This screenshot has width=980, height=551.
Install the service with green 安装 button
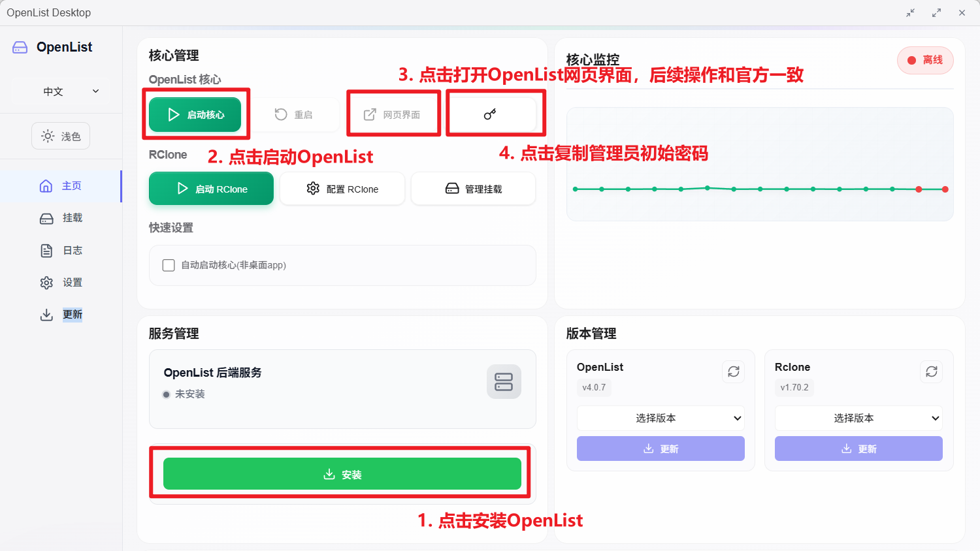(342, 474)
